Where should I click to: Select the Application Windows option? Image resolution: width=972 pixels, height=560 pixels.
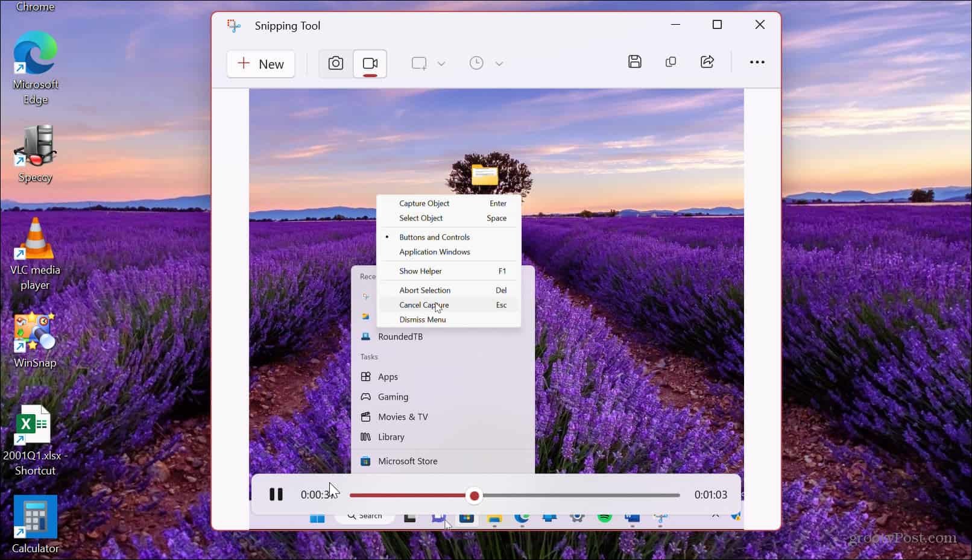tap(434, 252)
